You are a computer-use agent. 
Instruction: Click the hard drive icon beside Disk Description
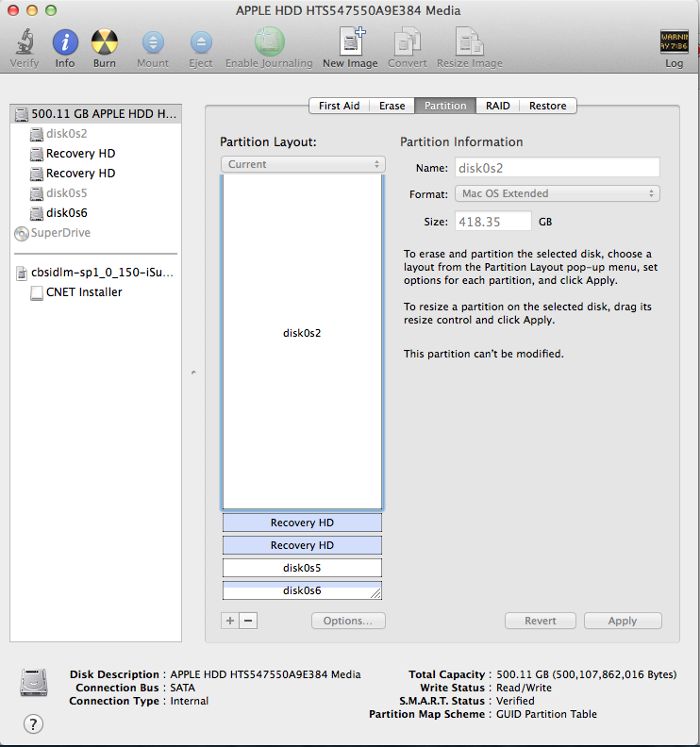(x=34, y=683)
